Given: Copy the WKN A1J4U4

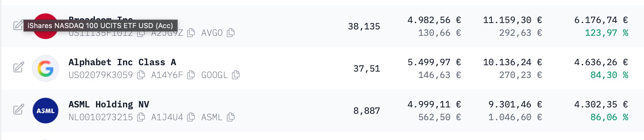Looking at the screenshot, I should [191, 117].
